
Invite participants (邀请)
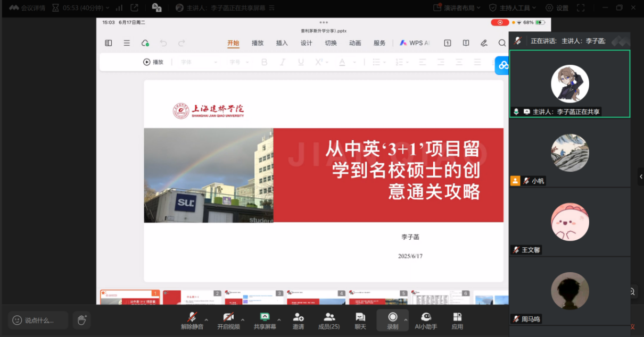[x=298, y=321]
